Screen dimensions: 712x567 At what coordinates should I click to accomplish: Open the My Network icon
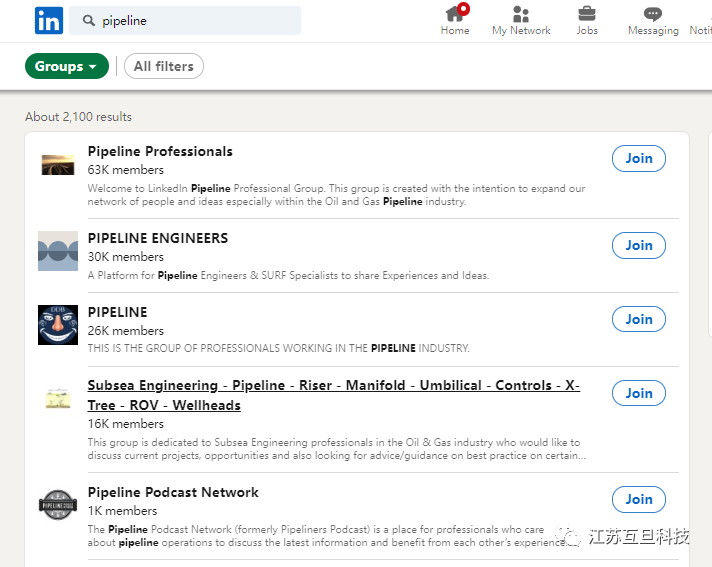click(521, 21)
